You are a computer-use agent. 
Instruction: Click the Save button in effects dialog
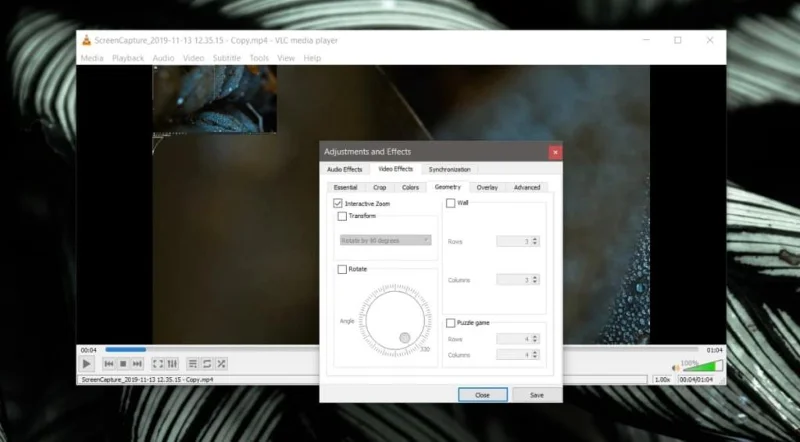(537, 395)
